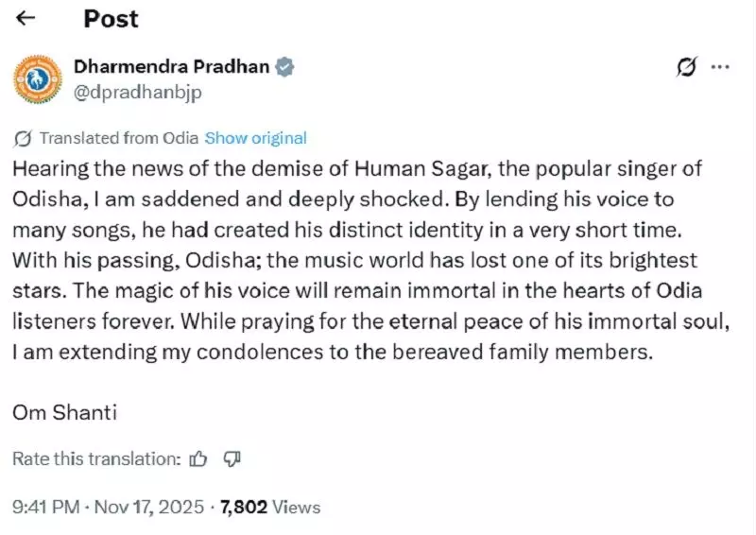Rate the translation with thumbs down
This screenshot has width=756, height=535.
[x=232, y=459]
